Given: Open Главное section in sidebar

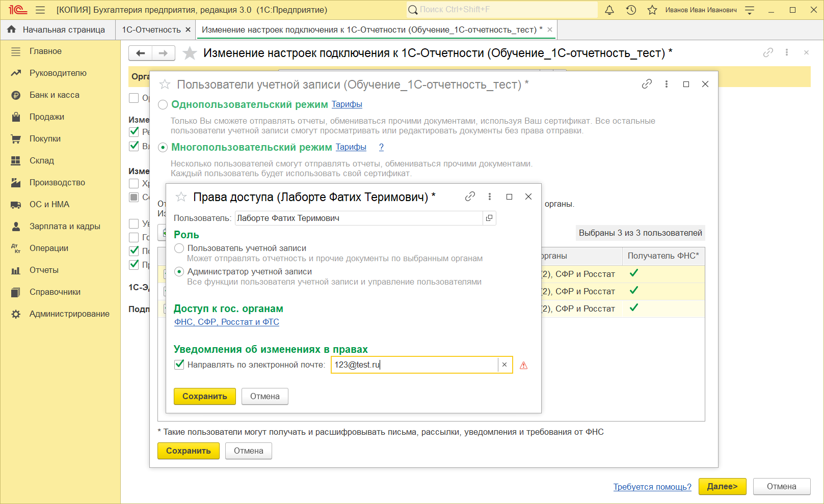Looking at the screenshot, I should (x=60, y=51).
